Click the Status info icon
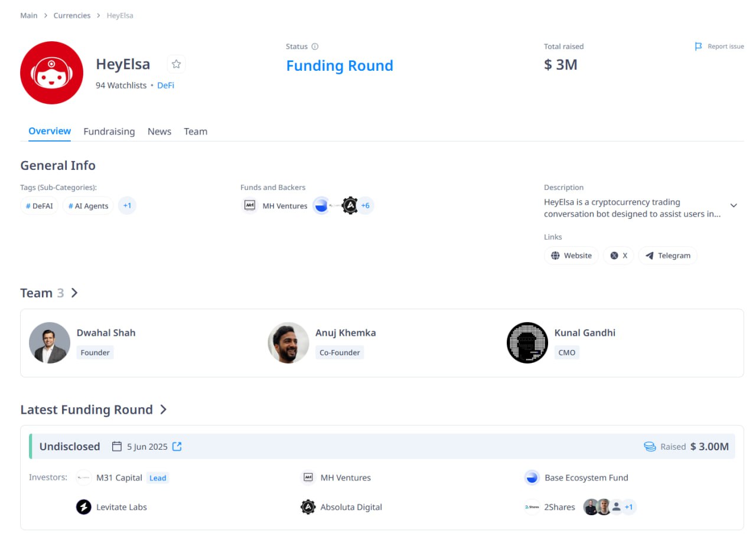 pyautogui.click(x=315, y=47)
